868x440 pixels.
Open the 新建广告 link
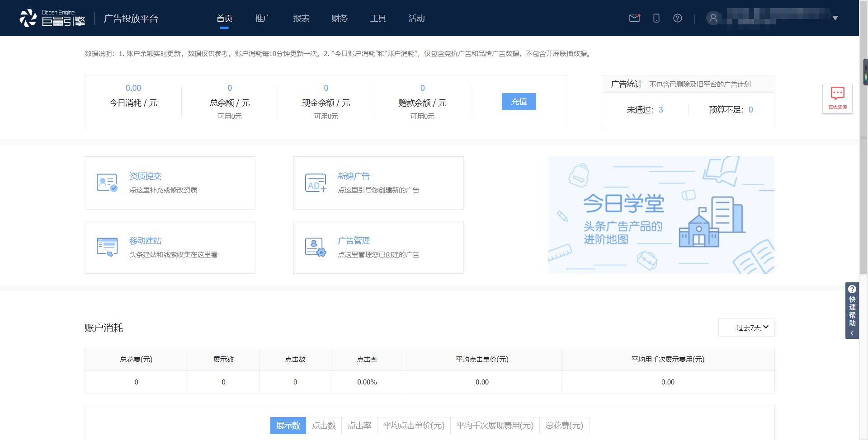pyautogui.click(x=354, y=176)
